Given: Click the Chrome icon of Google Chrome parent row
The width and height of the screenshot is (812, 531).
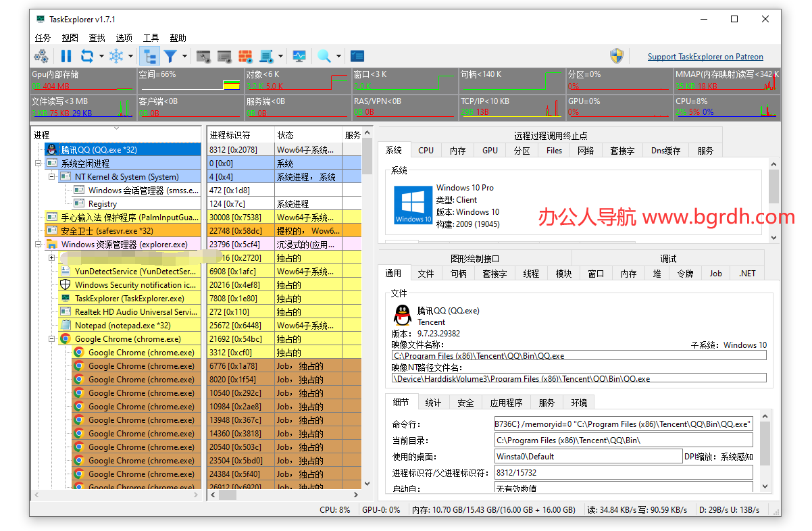Looking at the screenshot, I should pos(66,338).
